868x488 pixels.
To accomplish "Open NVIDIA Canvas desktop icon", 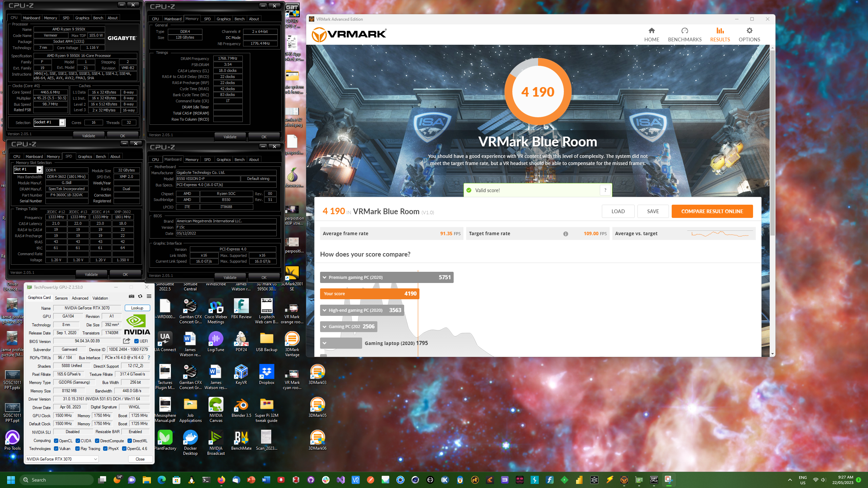I will click(x=216, y=410).
